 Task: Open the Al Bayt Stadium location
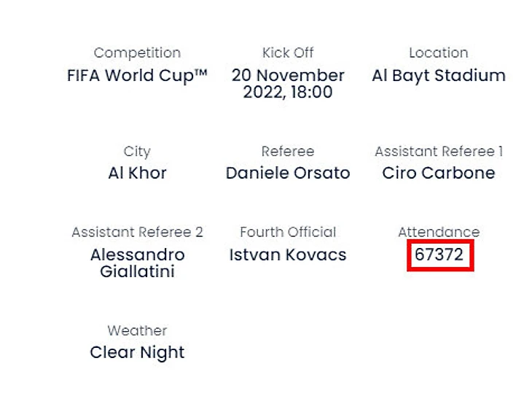pyautogui.click(x=439, y=75)
